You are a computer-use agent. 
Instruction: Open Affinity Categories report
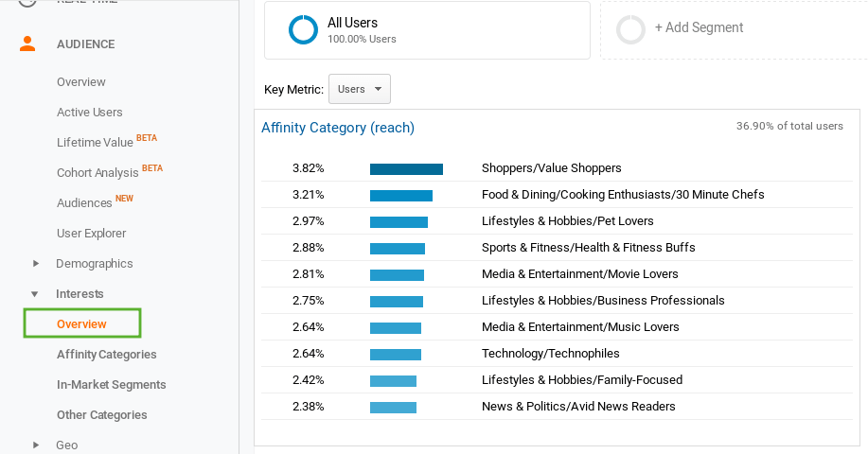point(106,355)
